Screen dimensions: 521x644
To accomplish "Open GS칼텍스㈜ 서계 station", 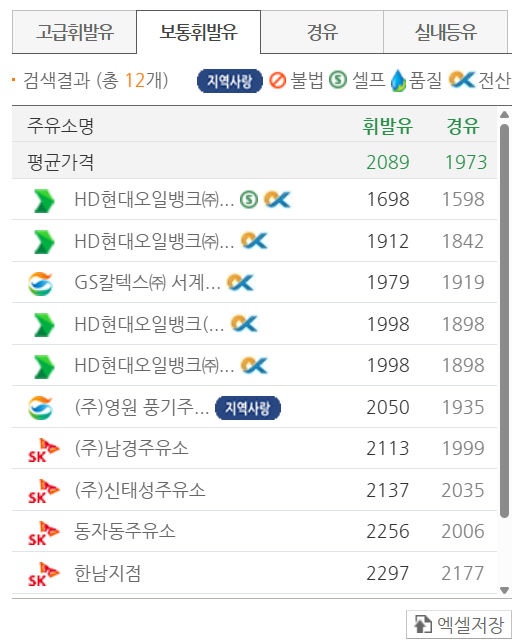I will 147,283.
